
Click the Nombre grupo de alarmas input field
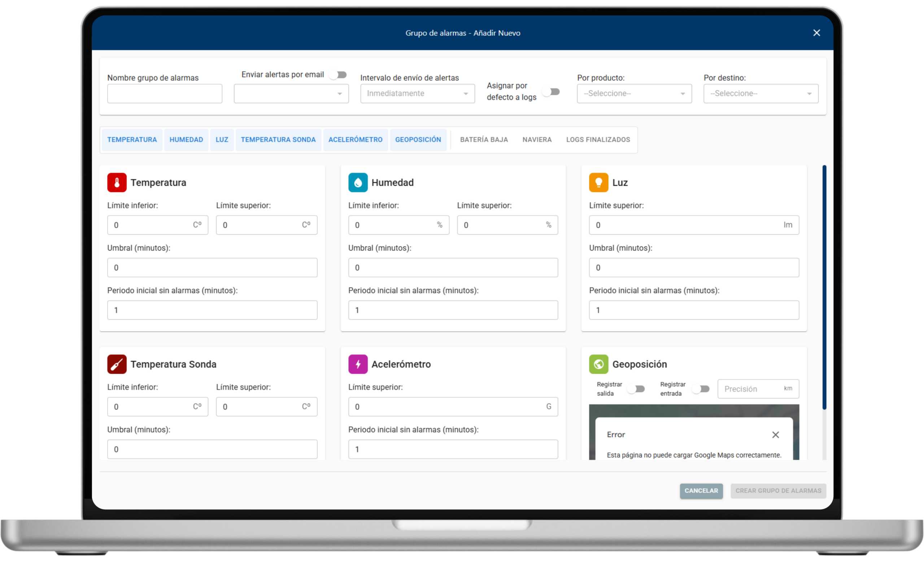165,93
